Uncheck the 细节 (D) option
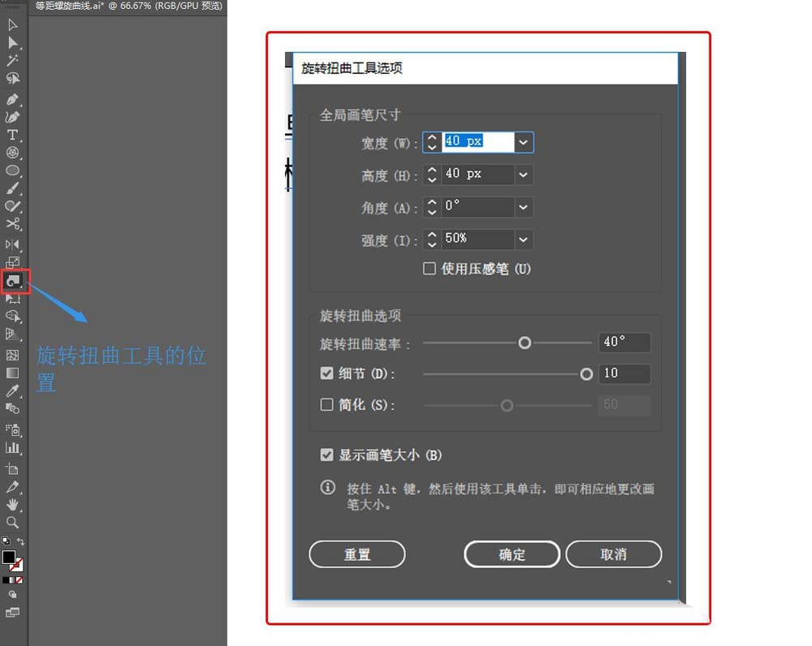812x646 pixels. (x=327, y=374)
